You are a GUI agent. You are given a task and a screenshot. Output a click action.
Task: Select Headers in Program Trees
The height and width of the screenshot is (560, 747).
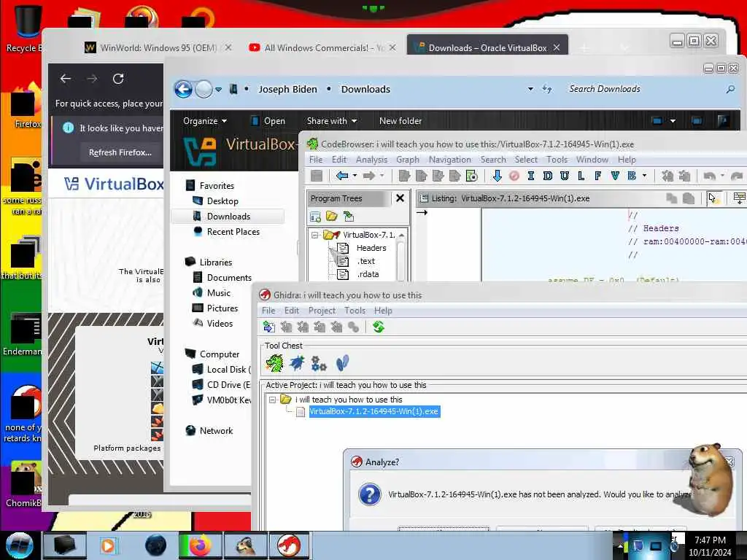click(x=371, y=248)
